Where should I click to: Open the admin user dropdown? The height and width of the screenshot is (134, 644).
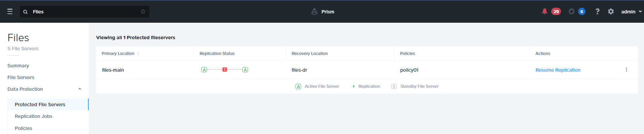[x=631, y=11]
